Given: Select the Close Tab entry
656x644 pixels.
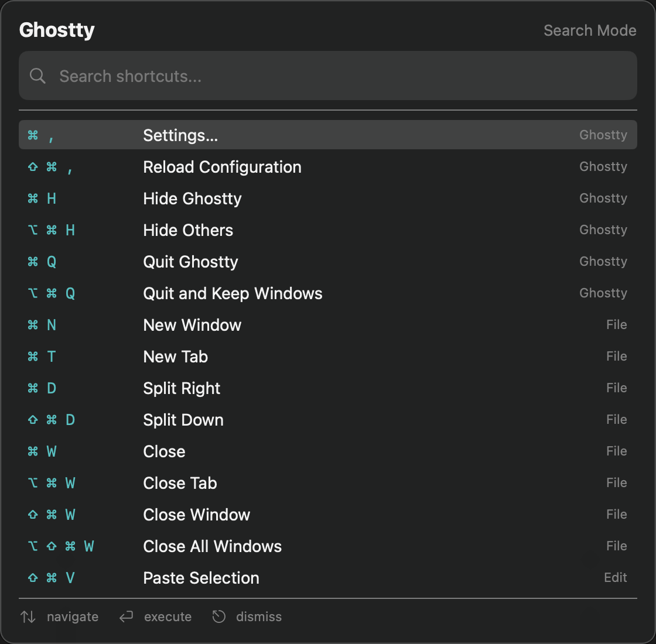Looking at the screenshot, I should (327, 483).
